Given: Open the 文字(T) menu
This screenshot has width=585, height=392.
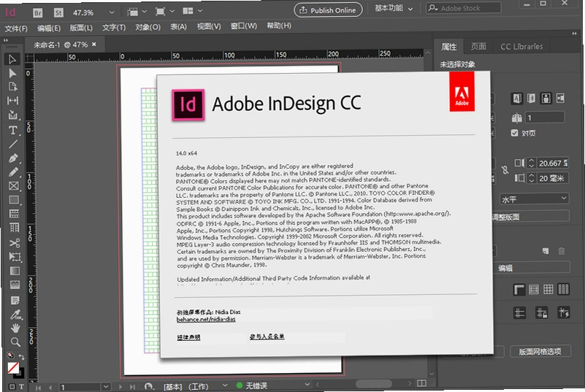Looking at the screenshot, I should [114, 28].
